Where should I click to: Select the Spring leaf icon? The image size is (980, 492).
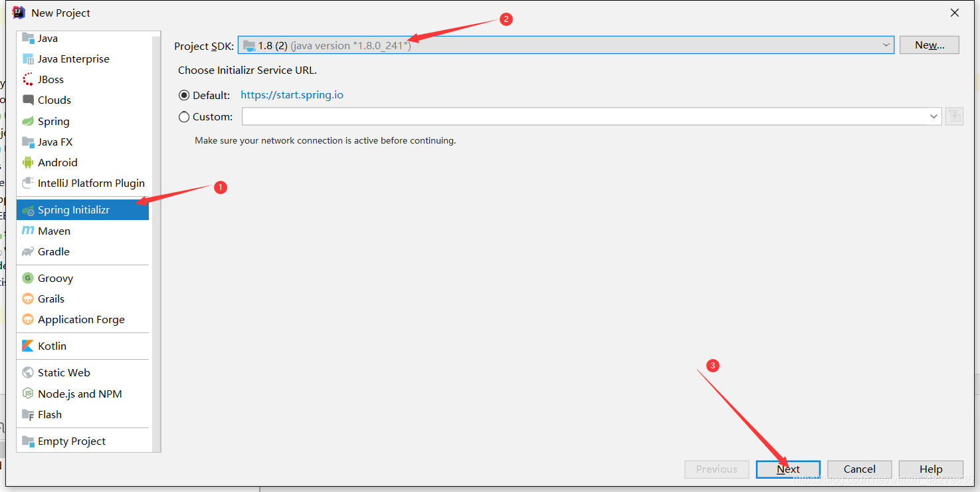[x=28, y=121]
